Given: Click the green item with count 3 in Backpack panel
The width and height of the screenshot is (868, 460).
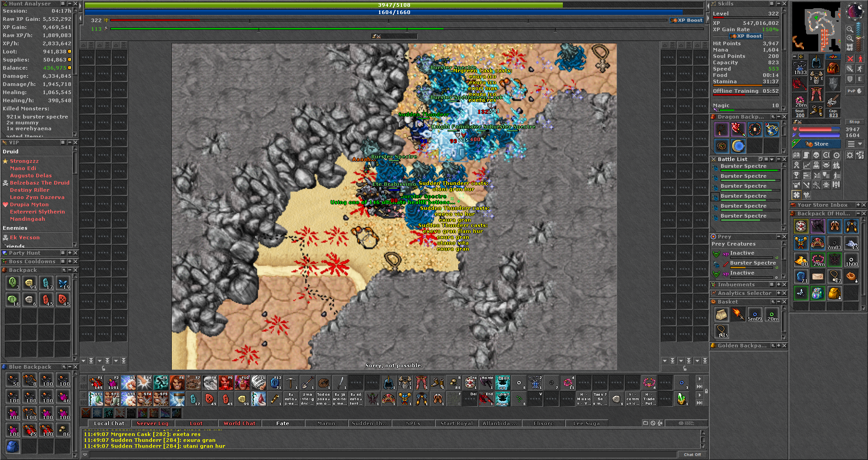Looking at the screenshot, I should 13,283.
